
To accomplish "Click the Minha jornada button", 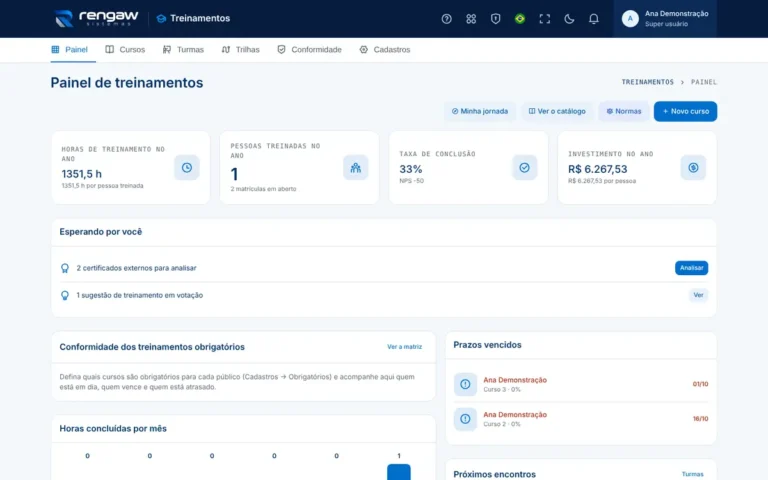I will pyautogui.click(x=480, y=111).
